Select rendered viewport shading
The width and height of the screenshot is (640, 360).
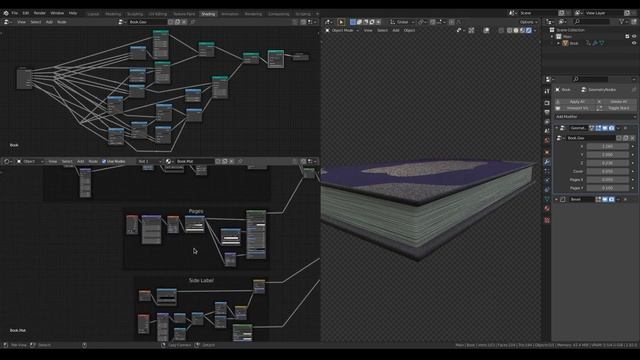[x=529, y=30]
